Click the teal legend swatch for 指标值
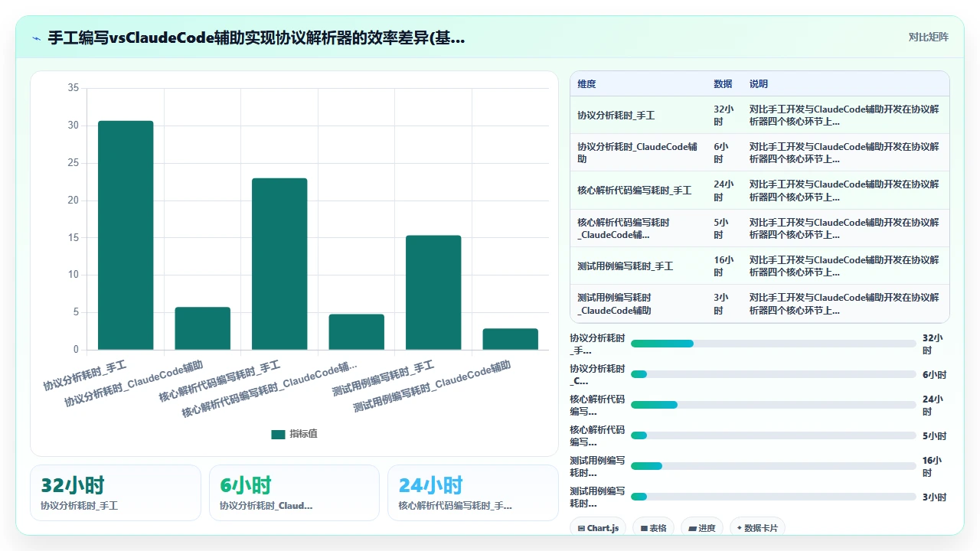Screen dimensions: 980x551 [x=278, y=434]
